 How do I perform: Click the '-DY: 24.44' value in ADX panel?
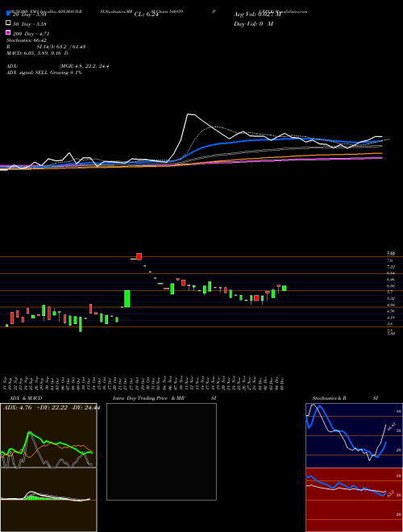[x=85, y=408]
